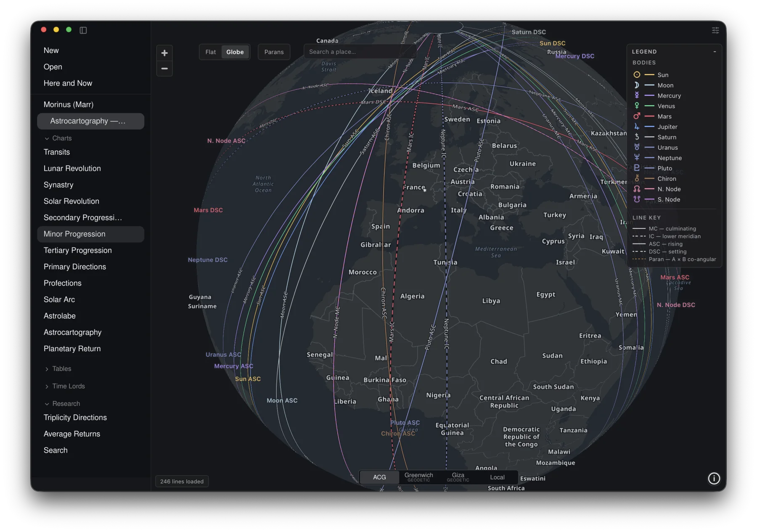Viewport: 757px width, 532px height.
Task: Select the Greenwich Geodetic tab
Action: [418, 477]
